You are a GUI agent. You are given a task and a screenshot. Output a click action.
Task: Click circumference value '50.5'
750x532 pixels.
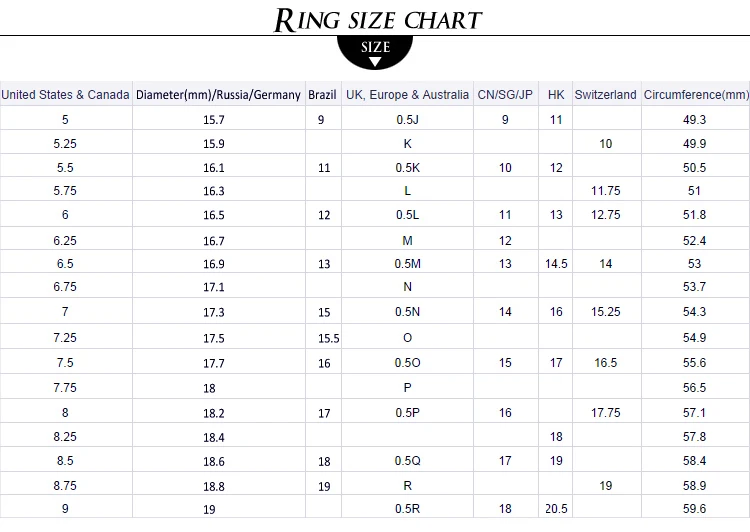[x=695, y=167]
